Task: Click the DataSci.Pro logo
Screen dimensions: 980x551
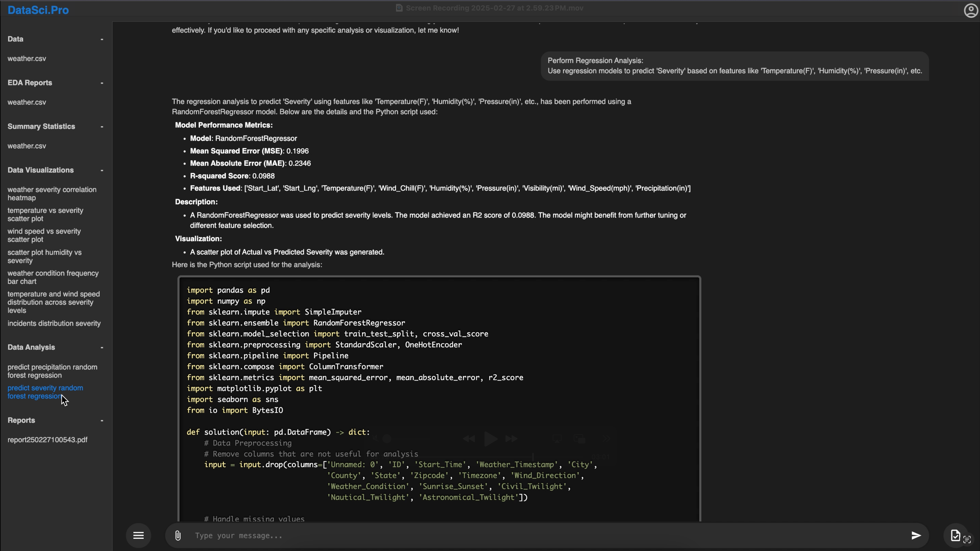Action: click(x=38, y=10)
